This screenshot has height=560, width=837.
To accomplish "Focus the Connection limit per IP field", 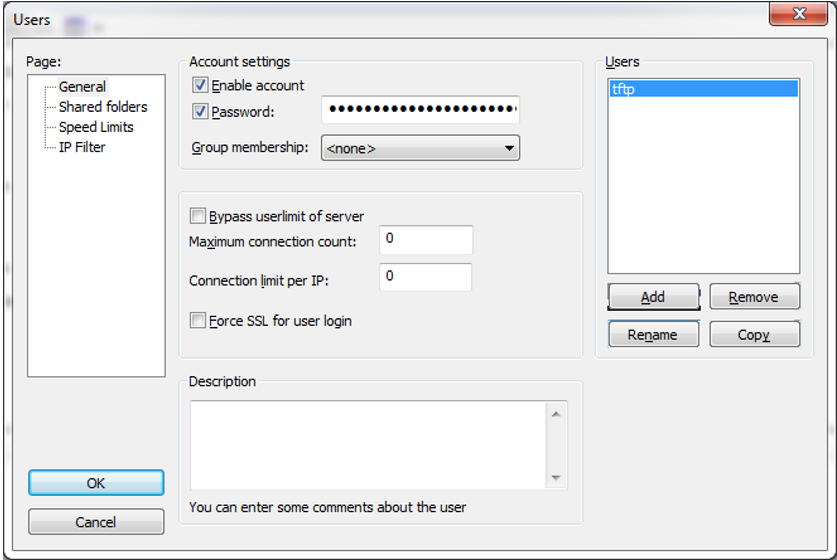I will [x=425, y=277].
